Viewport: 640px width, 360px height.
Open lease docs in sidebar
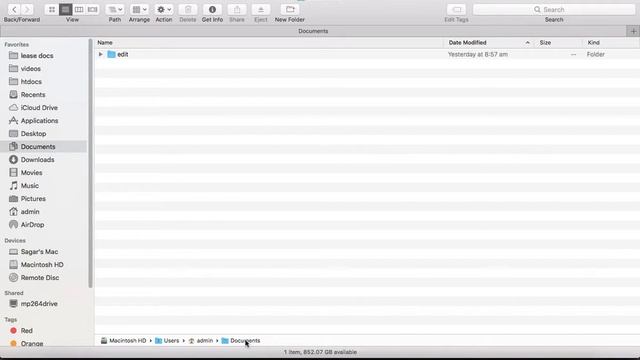coord(37,56)
